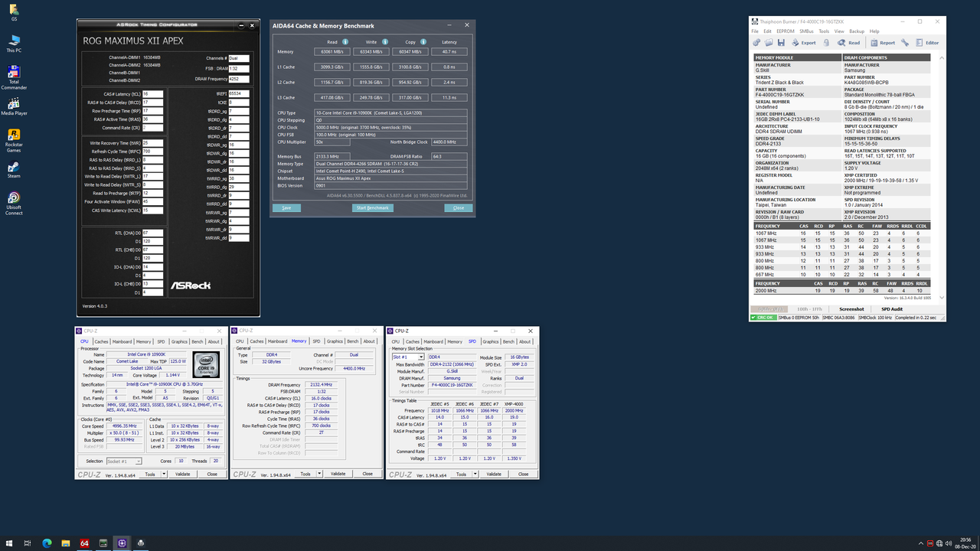The height and width of the screenshot is (551, 980).
Task: Switch to the Mainboard tab in the CPU-Z CPU window
Action: [122, 341]
